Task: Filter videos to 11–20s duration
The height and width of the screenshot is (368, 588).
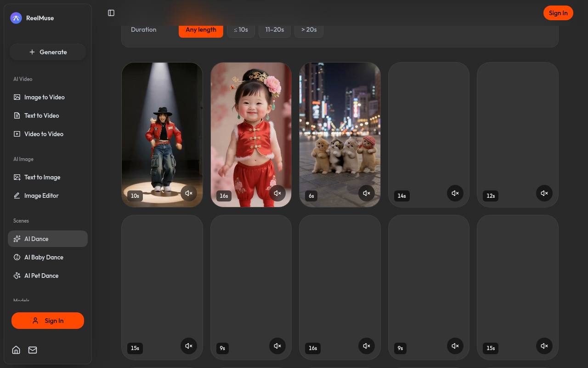Action: pyautogui.click(x=275, y=29)
